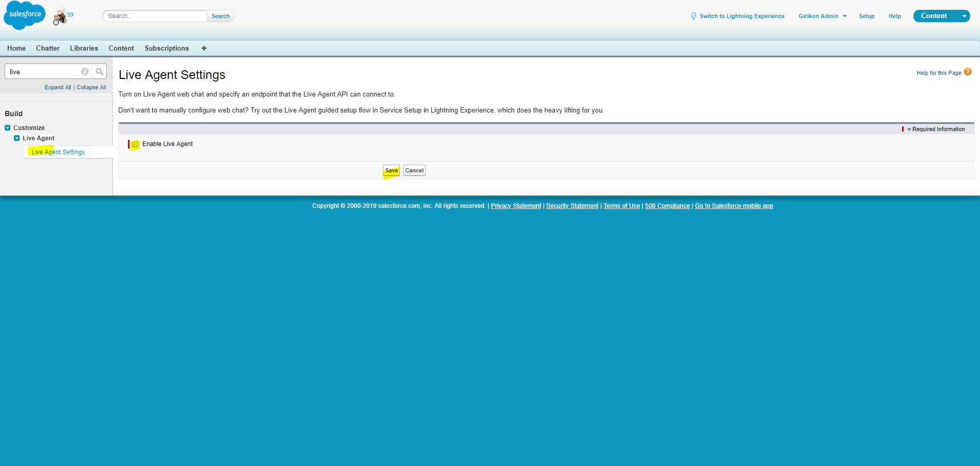Click Security Statement footer link
The height and width of the screenshot is (466, 980).
(572, 206)
